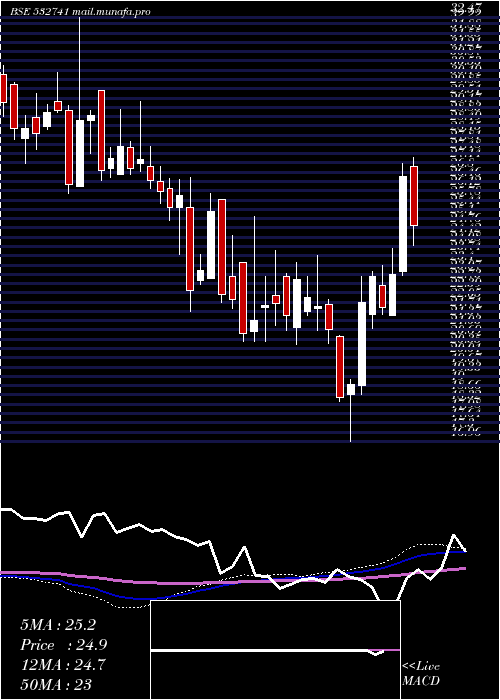The image size is (500, 700).
Task: Click the '12MA : 24.7' value
Action: 63,665
